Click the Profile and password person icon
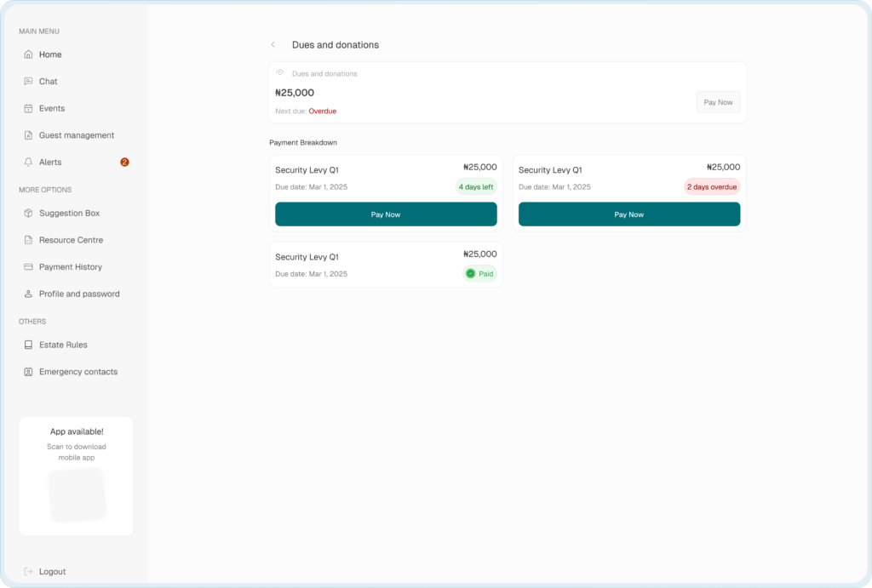The height and width of the screenshot is (588, 872). (x=28, y=294)
